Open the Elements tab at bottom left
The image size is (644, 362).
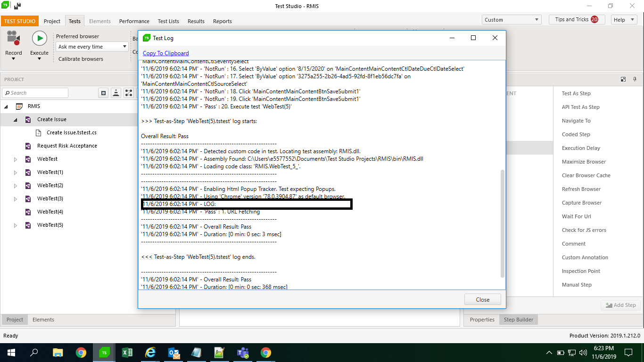coord(43,320)
